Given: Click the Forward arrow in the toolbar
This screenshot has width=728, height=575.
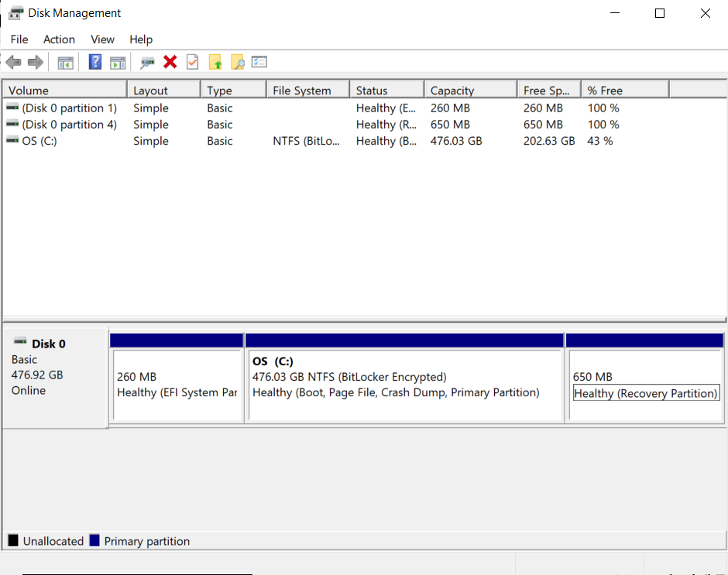Looking at the screenshot, I should 35,63.
